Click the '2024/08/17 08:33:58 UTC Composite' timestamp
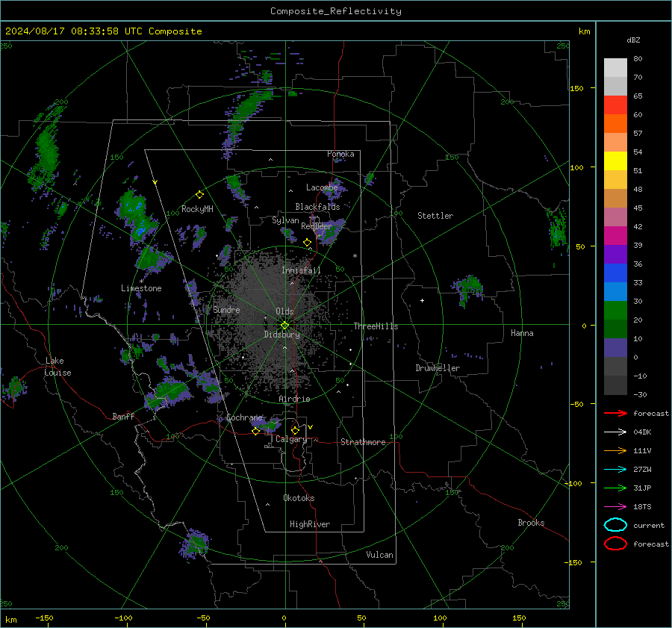Image resolution: width=672 pixels, height=628 pixels. pos(103,31)
